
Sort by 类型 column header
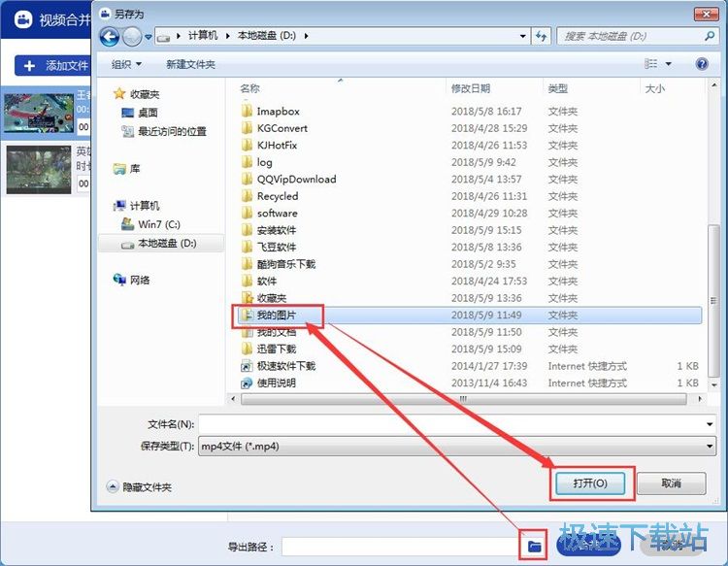[557, 88]
